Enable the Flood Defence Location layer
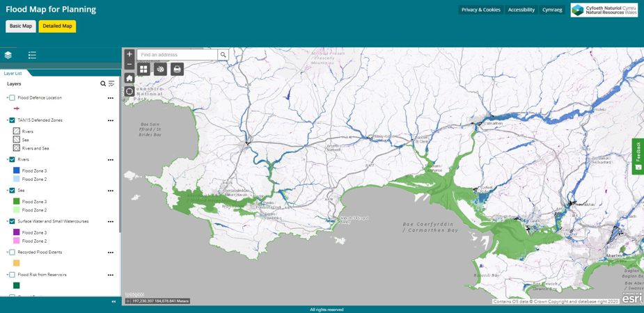644x313 pixels. (x=13, y=98)
